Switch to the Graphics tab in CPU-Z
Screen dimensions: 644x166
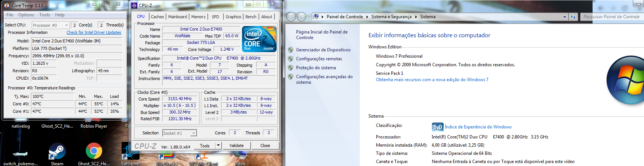[x=233, y=17]
